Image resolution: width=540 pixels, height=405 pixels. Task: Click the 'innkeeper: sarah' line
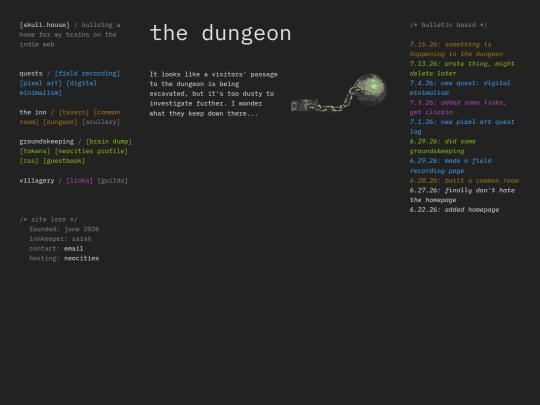(x=60, y=239)
